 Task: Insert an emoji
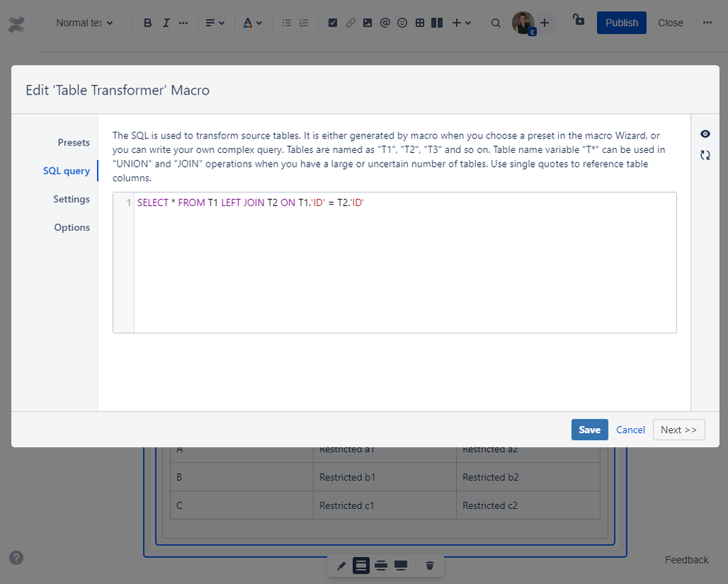pyautogui.click(x=402, y=23)
